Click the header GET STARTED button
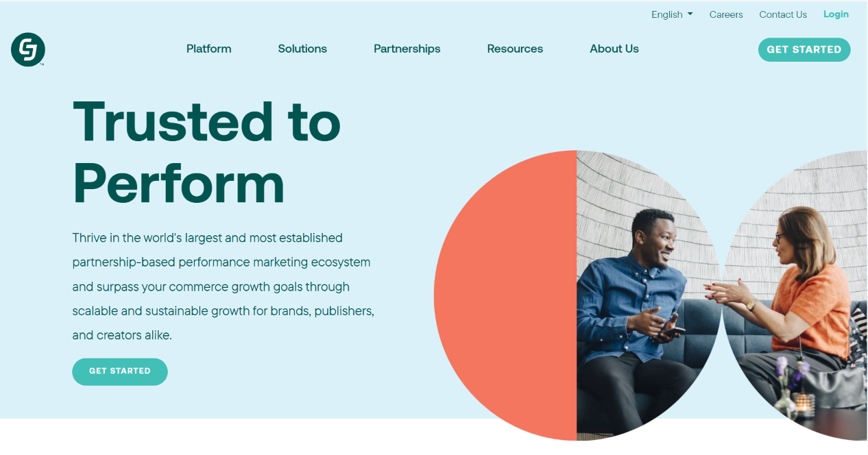The height and width of the screenshot is (455, 868). click(804, 49)
